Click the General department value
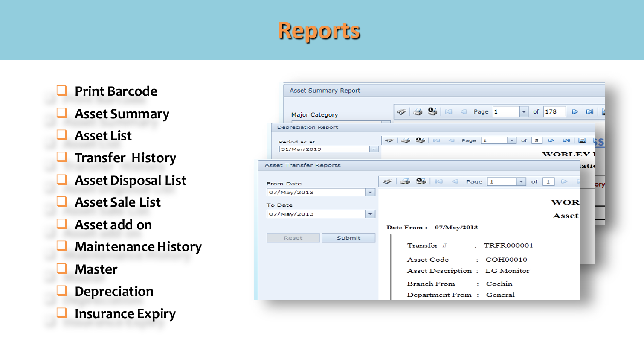Image resolution: width=644 pixels, height=342 pixels. pyautogui.click(x=500, y=295)
